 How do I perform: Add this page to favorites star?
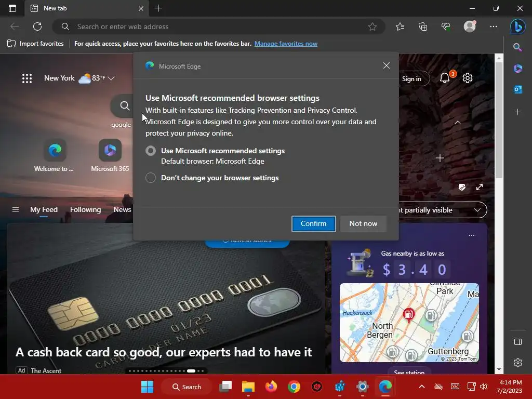(372, 26)
